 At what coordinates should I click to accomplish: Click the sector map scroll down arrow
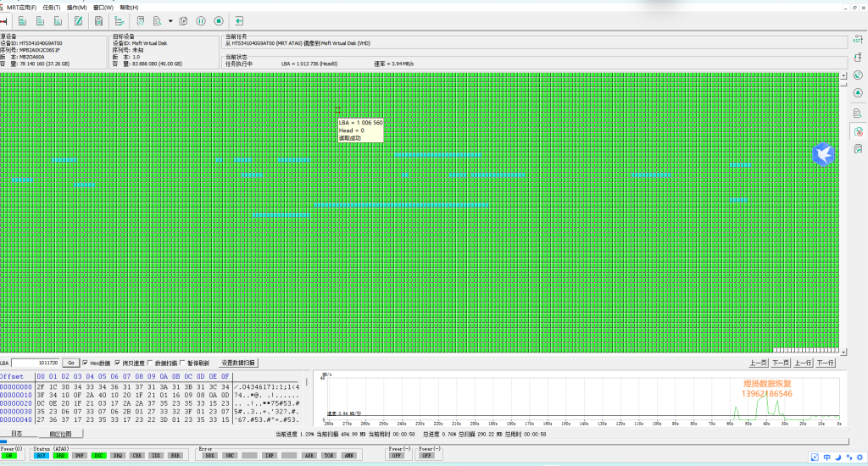pyautogui.click(x=843, y=352)
